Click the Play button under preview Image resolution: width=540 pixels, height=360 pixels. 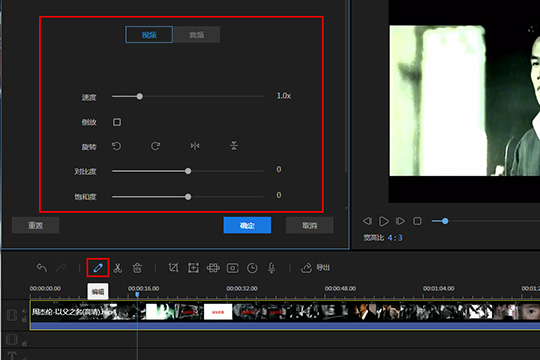pos(384,221)
